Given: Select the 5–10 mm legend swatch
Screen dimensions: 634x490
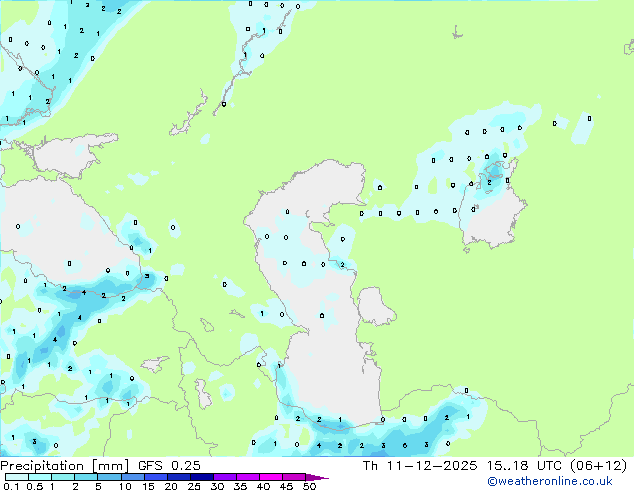Looking at the screenshot, I should (109, 477).
